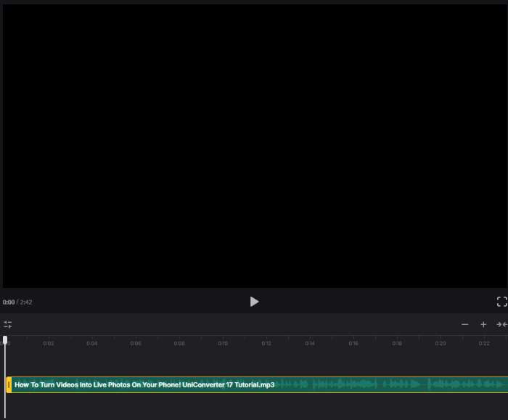508x420 pixels.
Task: Zoom out the timeline with minus
Action: 465,324
